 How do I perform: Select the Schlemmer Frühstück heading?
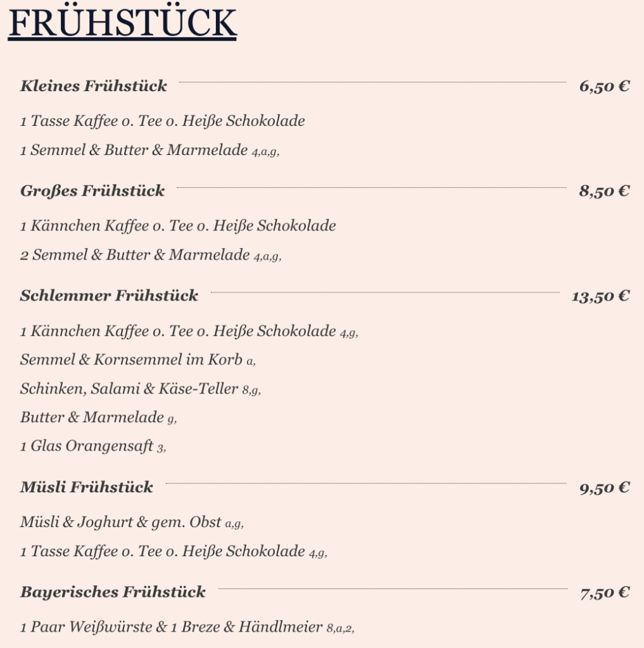coord(109,296)
